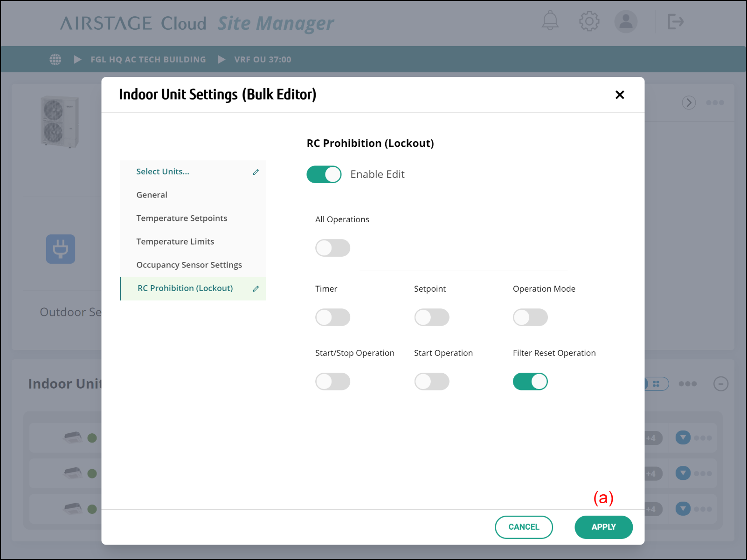Open the settings gear icon
The image size is (747, 560).
point(589,21)
